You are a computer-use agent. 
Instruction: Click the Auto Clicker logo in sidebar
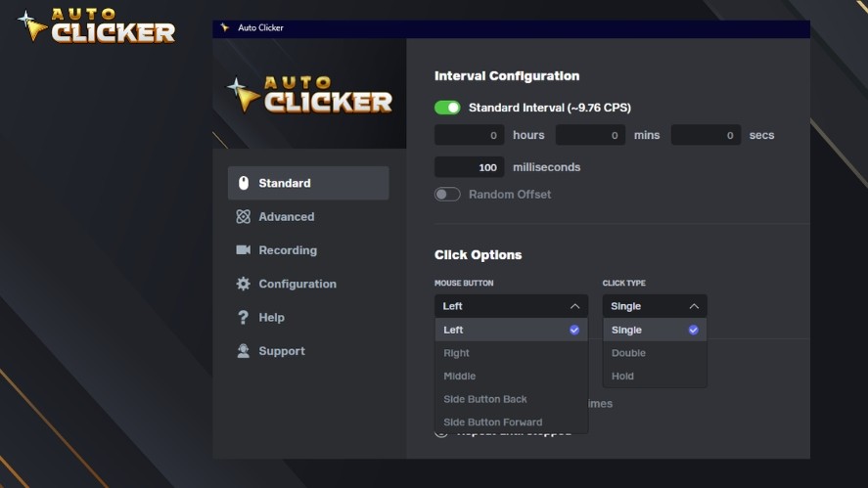pos(309,94)
